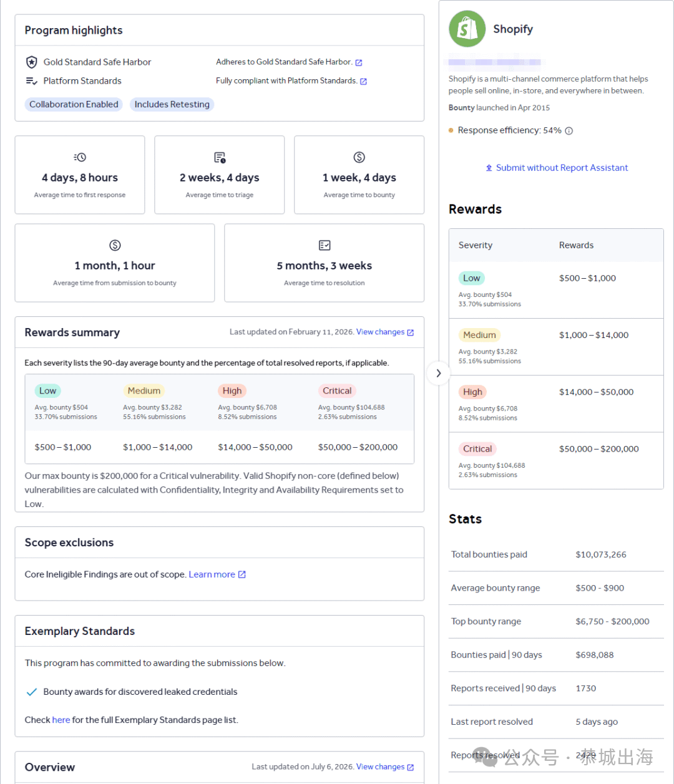The image size is (674, 784).
Task: Click the 'Bounty launched in Apr 2015' text
Action: [x=499, y=108]
